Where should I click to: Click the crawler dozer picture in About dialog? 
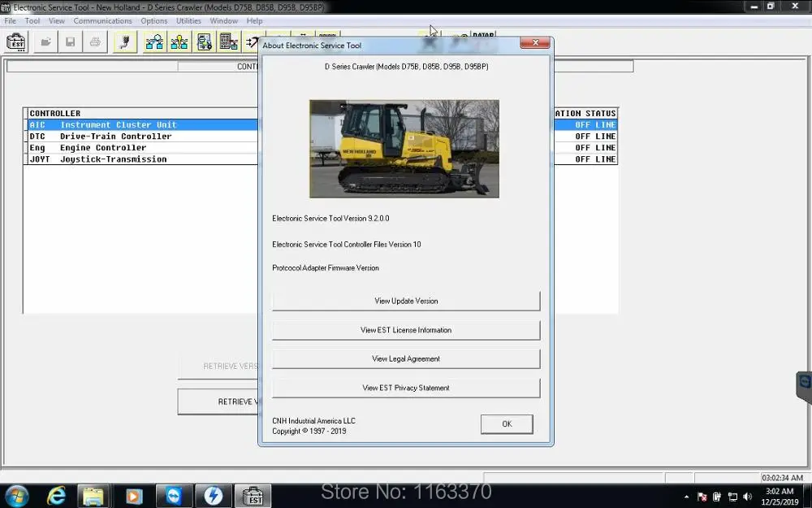404,149
